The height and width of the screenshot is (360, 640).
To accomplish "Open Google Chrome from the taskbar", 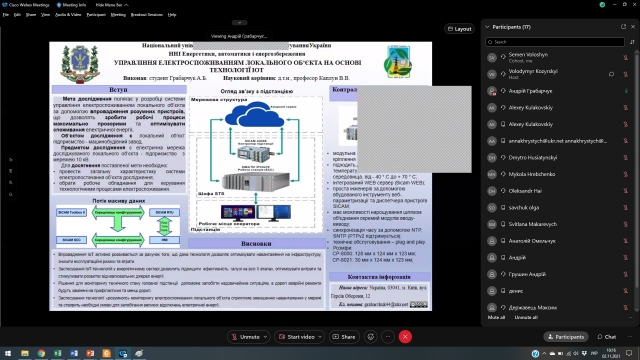I will point(41,353).
